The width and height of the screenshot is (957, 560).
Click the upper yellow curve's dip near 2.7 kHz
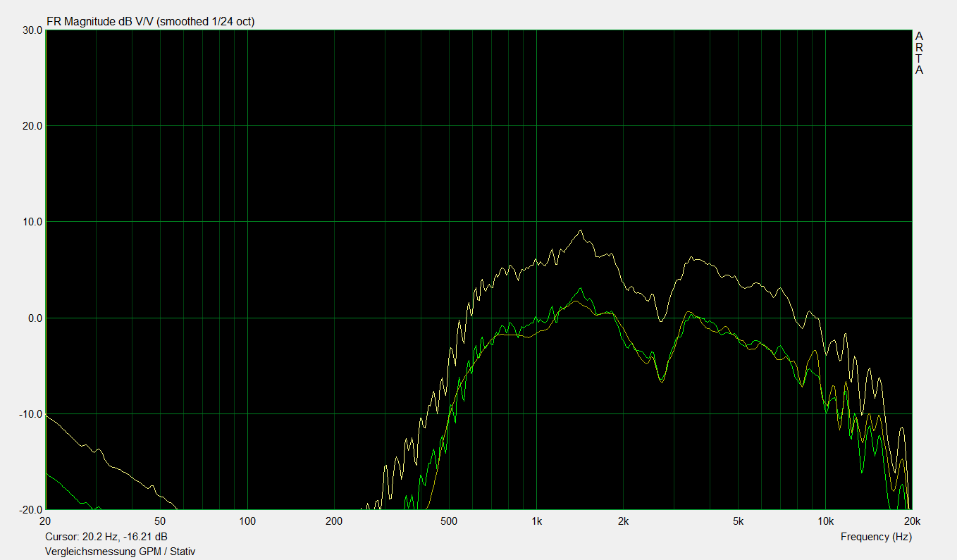point(660,321)
